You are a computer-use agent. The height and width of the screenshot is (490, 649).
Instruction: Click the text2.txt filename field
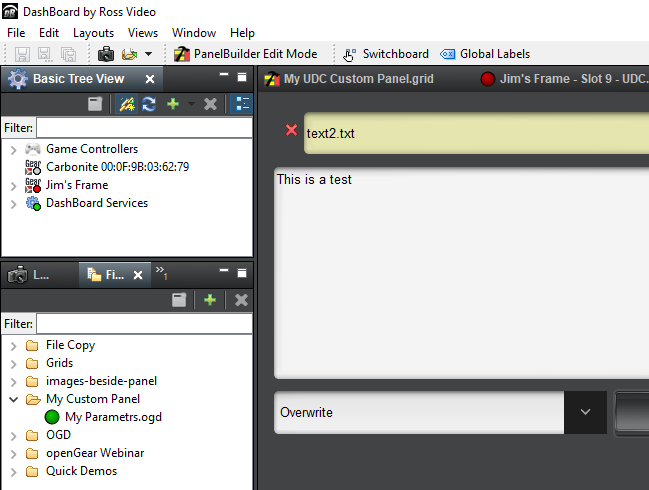click(476, 133)
